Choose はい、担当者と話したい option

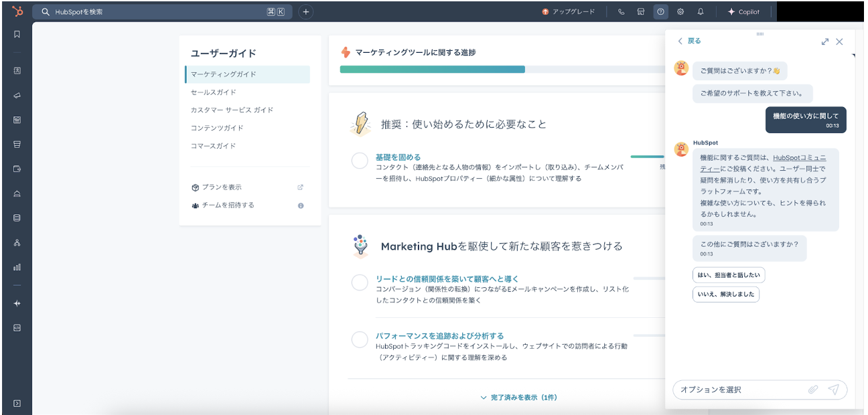pos(729,275)
